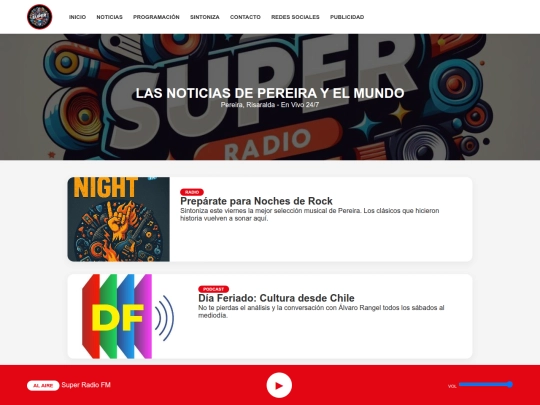Viewport: 540px width, 405px height.
Task: Click the Super Radio logo in header
Action: click(x=40, y=17)
